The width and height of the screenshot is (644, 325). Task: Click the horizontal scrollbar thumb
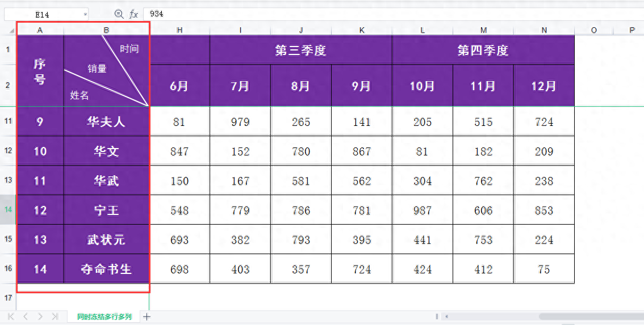point(591,316)
